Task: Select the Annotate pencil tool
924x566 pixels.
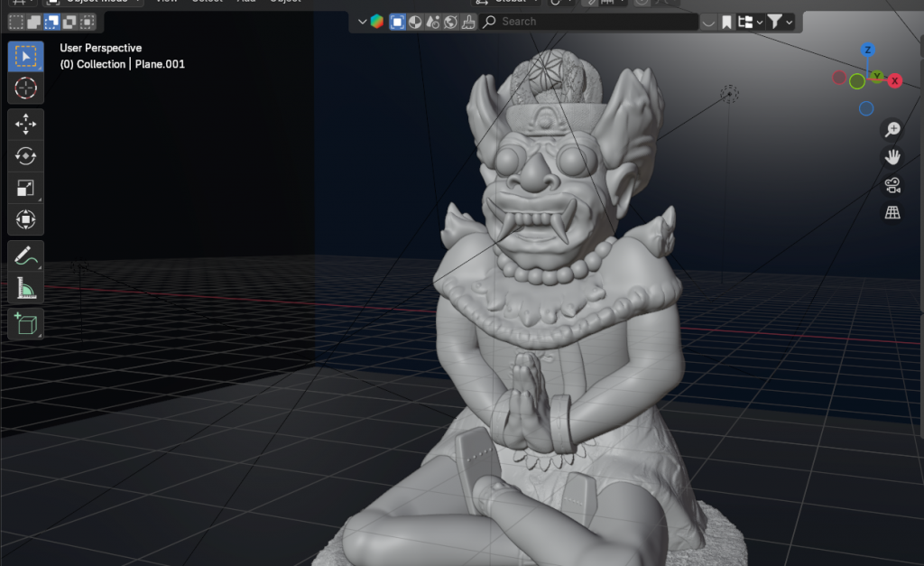Action: point(25,255)
